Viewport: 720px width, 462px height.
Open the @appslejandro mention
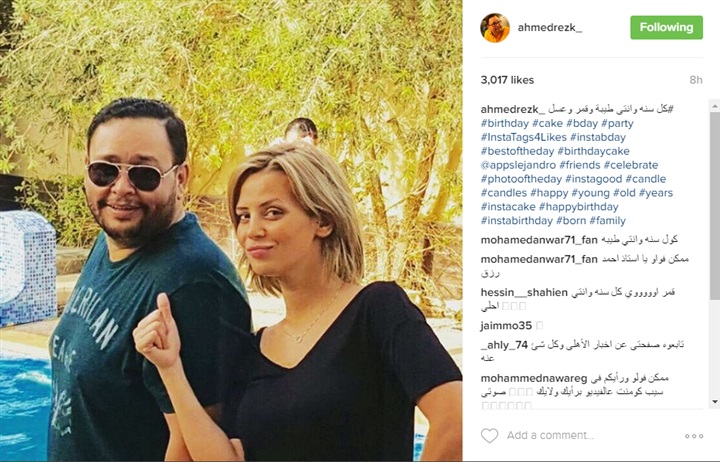tap(518, 165)
